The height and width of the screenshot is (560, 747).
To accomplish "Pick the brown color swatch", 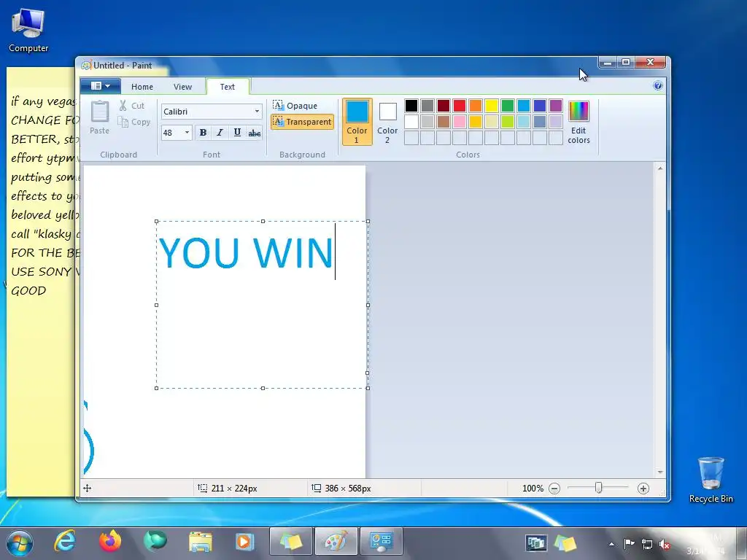I will point(443,122).
